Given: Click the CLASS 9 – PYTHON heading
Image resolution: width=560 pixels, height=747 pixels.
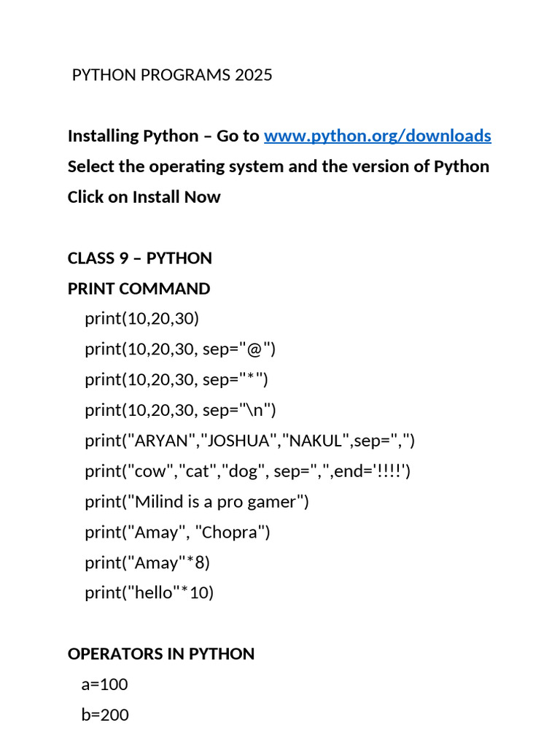Looking at the screenshot, I should (139, 258).
